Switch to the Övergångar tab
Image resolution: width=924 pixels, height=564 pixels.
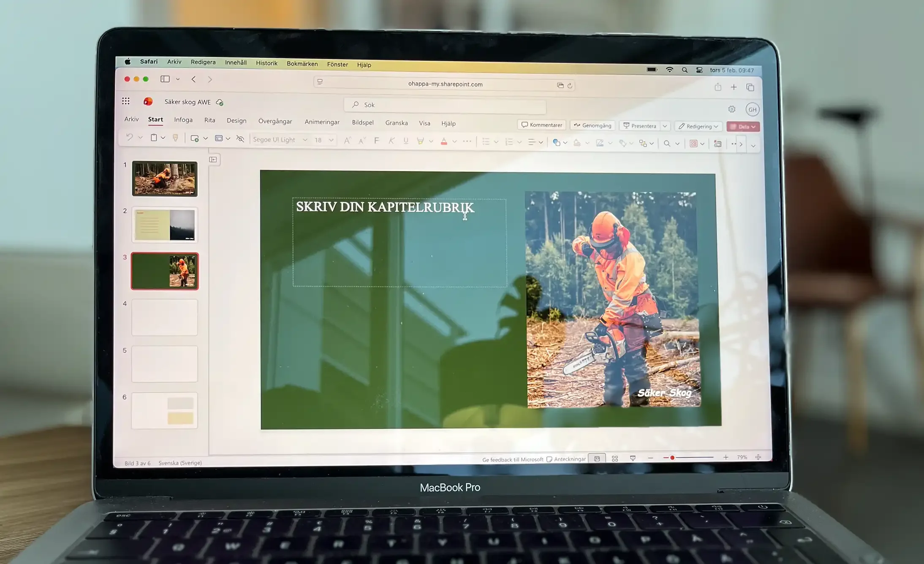(x=275, y=122)
